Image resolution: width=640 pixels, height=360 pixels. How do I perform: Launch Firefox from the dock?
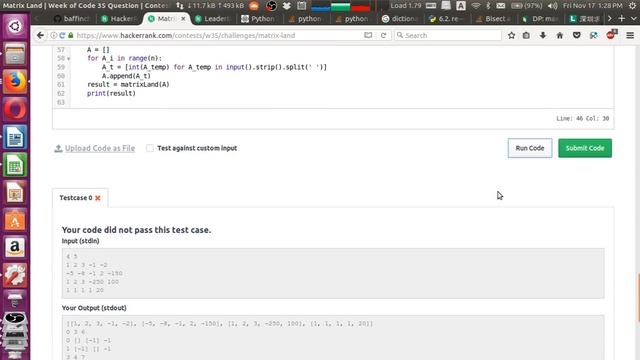(x=15, y=82)
